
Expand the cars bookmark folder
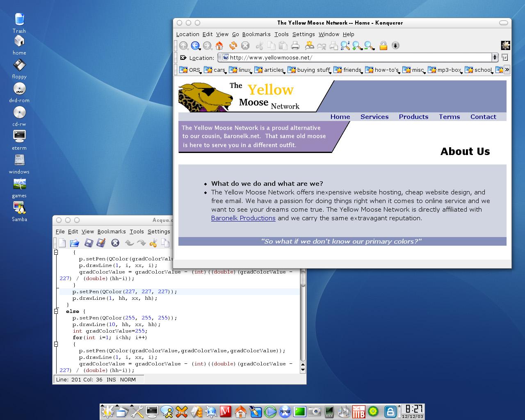(215, 70)
